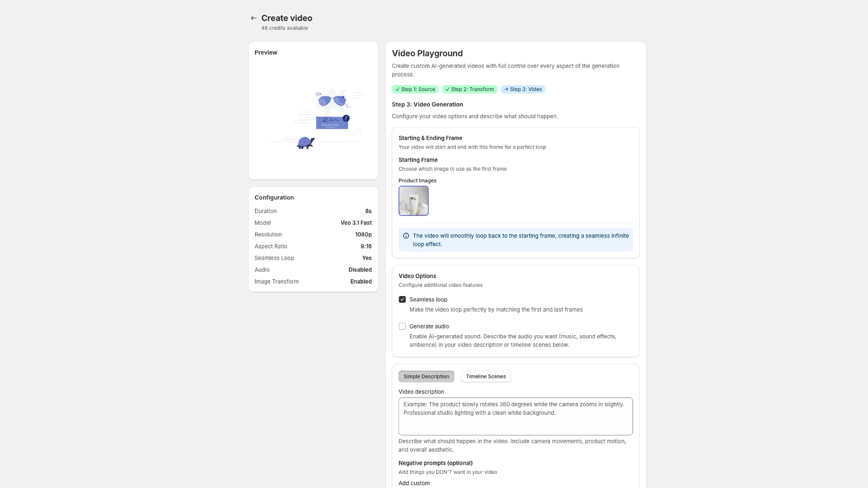Screen dimensions: 868x488
Task: Open Step 1: Source step
Action: [x=415, y=89]
